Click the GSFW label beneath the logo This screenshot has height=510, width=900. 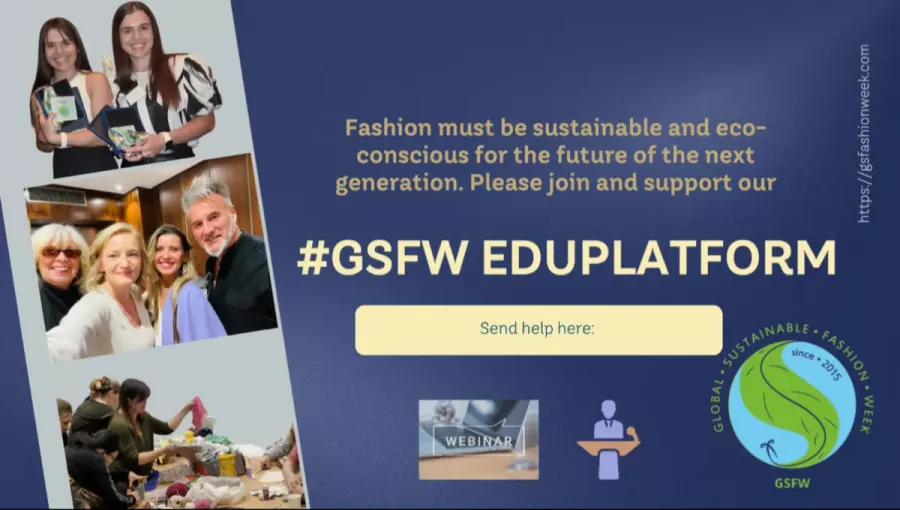point(792,483)
